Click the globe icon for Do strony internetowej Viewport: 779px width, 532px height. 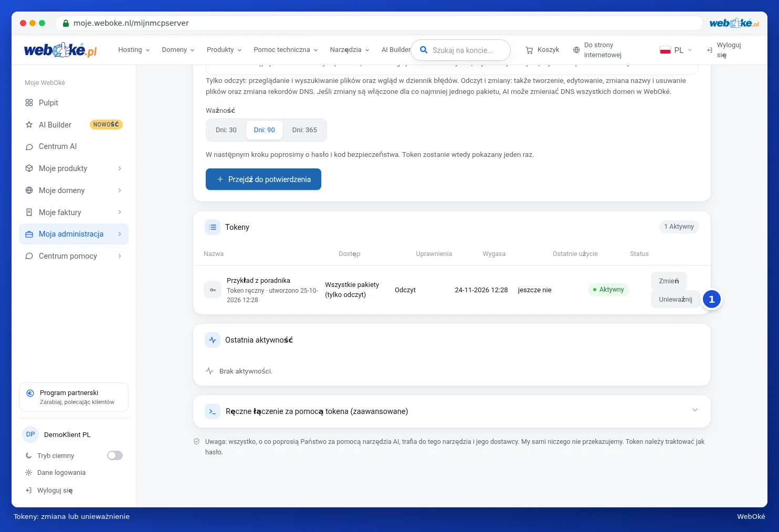(x=576, y=50)
